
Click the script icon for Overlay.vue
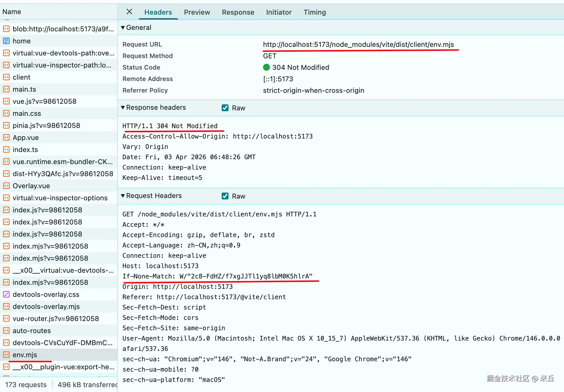pos(6,186)
